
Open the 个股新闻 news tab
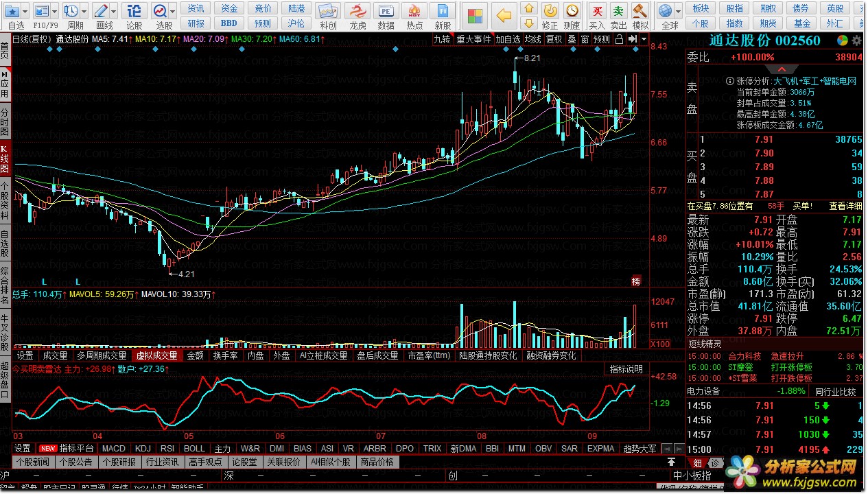click(33, 462)
